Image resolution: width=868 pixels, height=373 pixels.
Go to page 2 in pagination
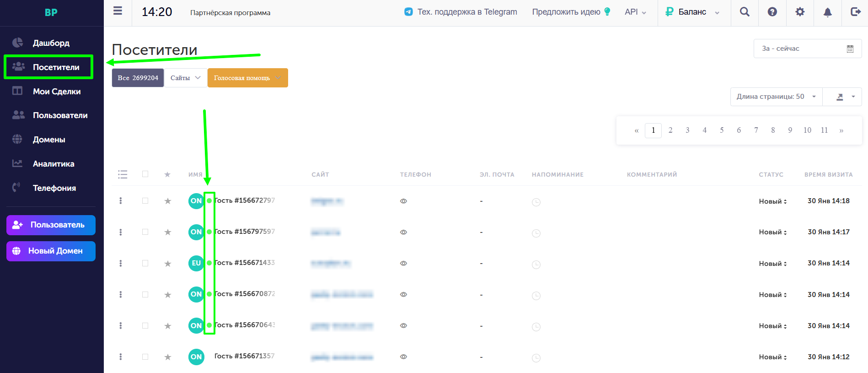click(x=670, y=130)
